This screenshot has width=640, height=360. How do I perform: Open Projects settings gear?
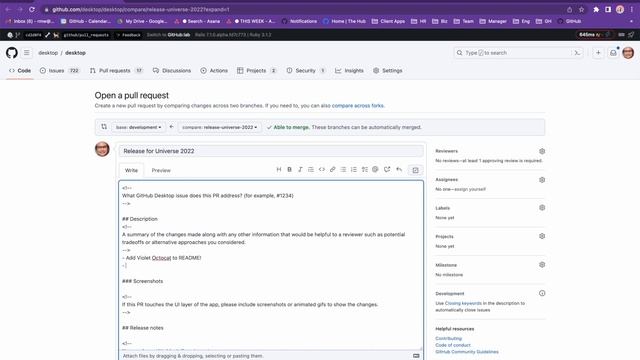click(542, 236)
